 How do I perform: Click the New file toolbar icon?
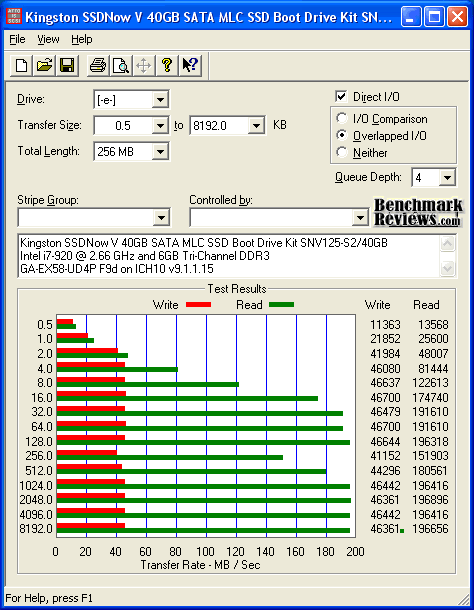pos(21,65)
